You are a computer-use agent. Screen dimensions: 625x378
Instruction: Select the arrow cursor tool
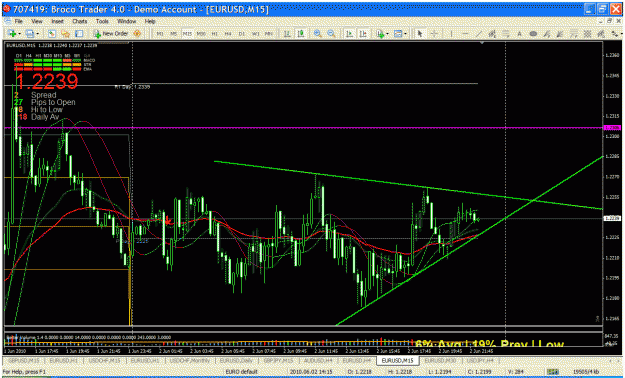420,34
